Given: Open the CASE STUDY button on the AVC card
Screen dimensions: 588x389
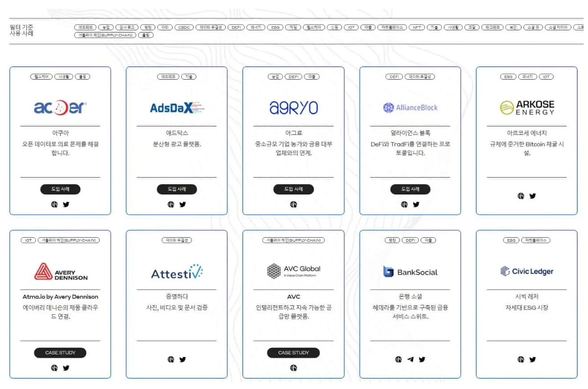Looking at the screenshot, I should [294, 353].
